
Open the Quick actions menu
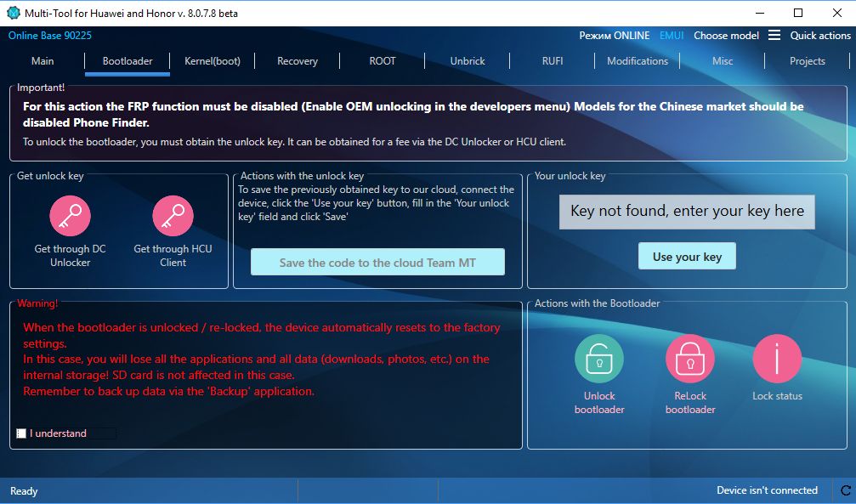819,36
